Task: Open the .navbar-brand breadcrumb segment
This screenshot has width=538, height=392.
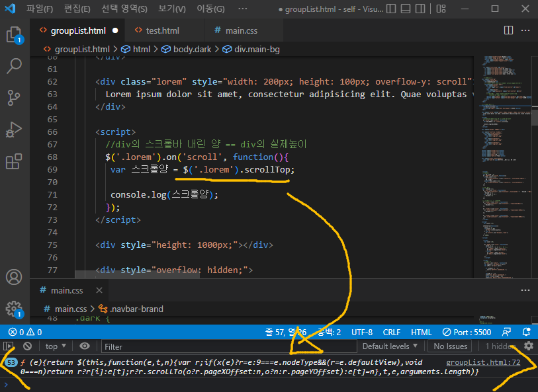Action: [x=131, y=309]
